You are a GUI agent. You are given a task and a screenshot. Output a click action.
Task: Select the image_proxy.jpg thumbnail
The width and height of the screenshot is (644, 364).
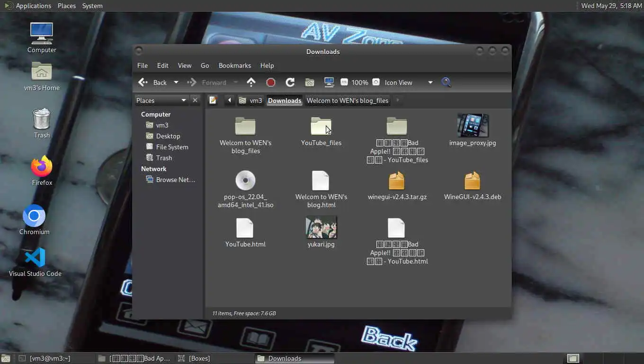(x=473, y=126)
